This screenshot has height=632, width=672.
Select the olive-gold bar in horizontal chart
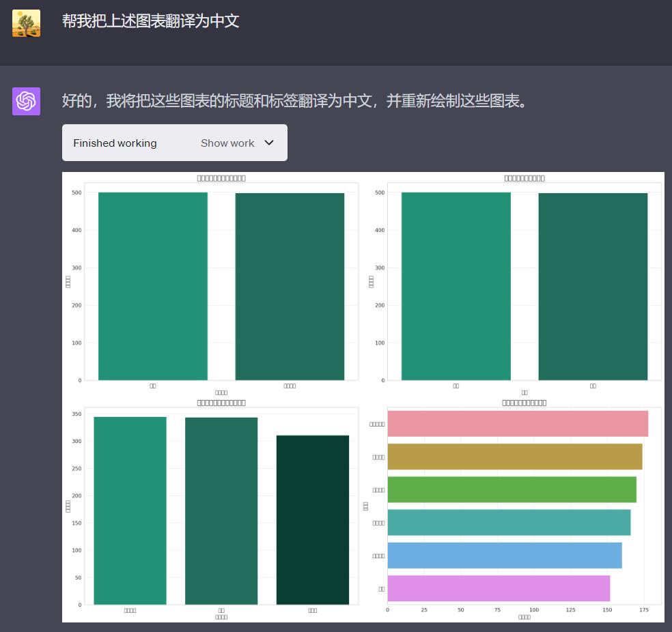(x=514, y=457)
